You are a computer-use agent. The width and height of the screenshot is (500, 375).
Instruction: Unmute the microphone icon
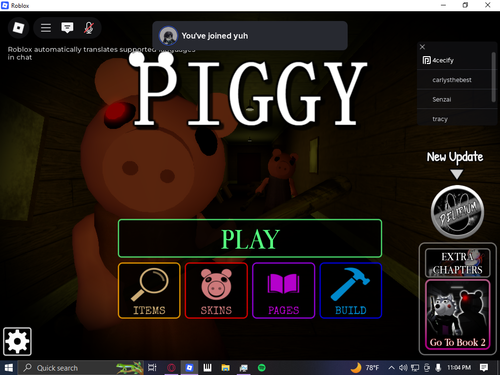coord(88,28)
